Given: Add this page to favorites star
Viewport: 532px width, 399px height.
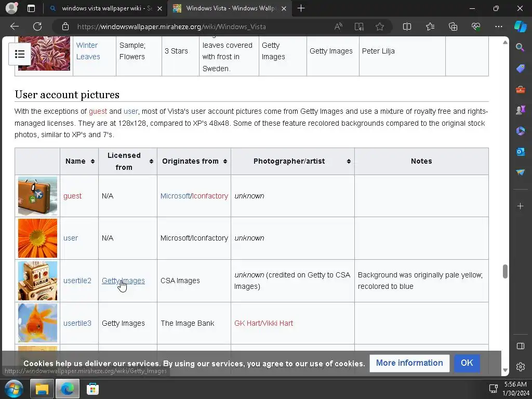Looking at the screenshot, I should [380, 26].
